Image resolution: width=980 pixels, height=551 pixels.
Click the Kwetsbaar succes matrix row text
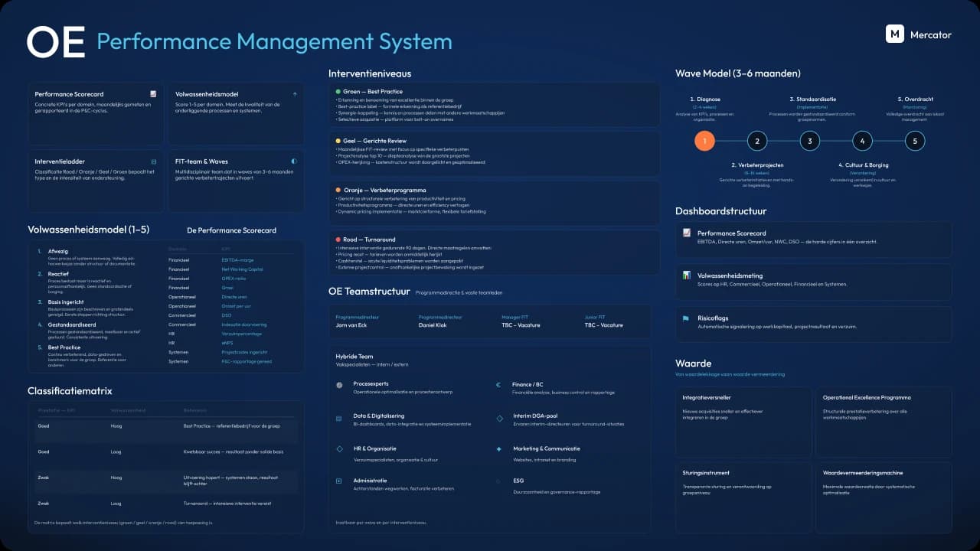tap(234, 452)
